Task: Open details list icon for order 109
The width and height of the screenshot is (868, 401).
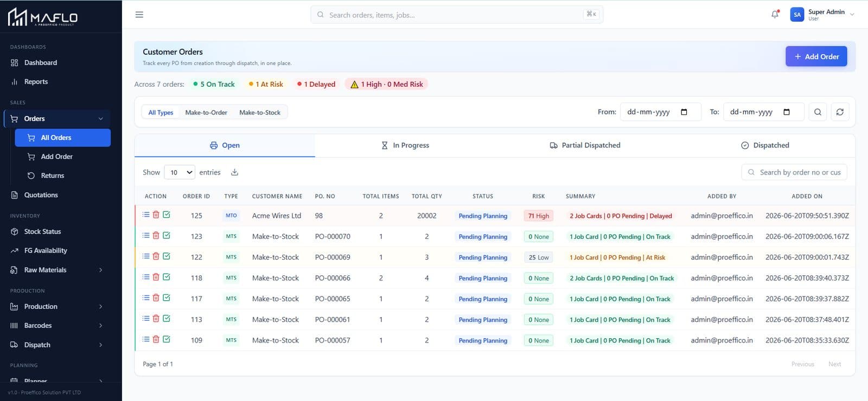Action: point(146,339)
